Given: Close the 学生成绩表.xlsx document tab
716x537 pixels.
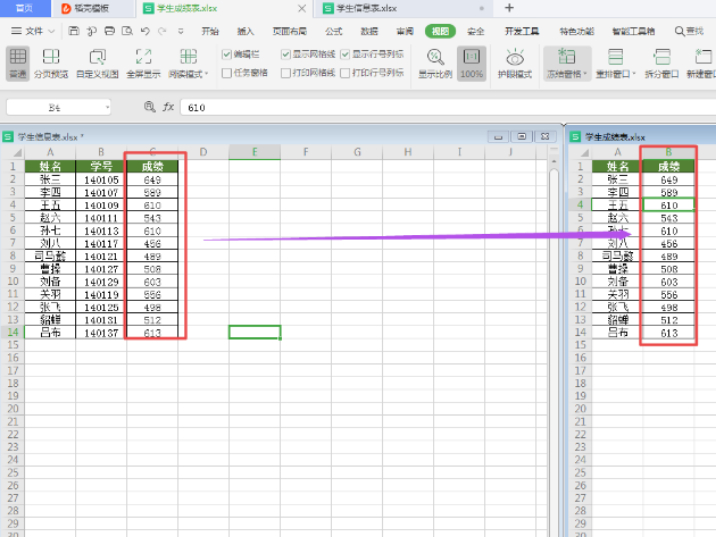Looking at the screenshot, I should pyautogui.click(x=302, y=8).
